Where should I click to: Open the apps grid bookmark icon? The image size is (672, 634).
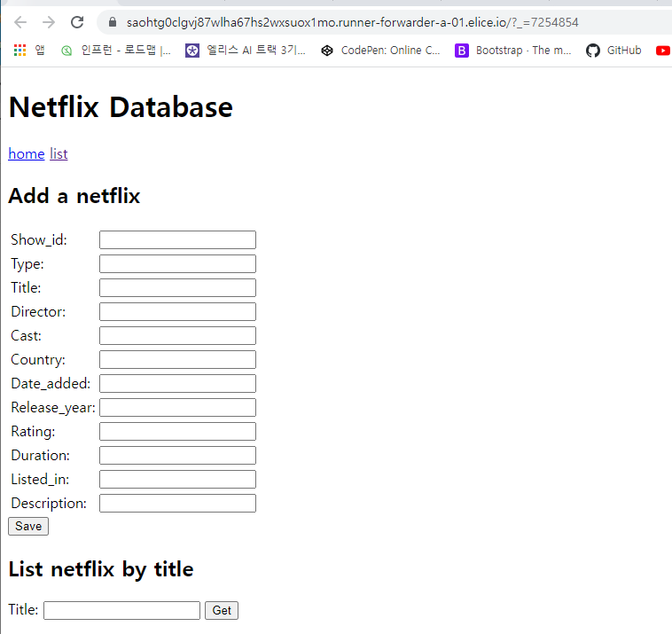[x=20, y=51]
